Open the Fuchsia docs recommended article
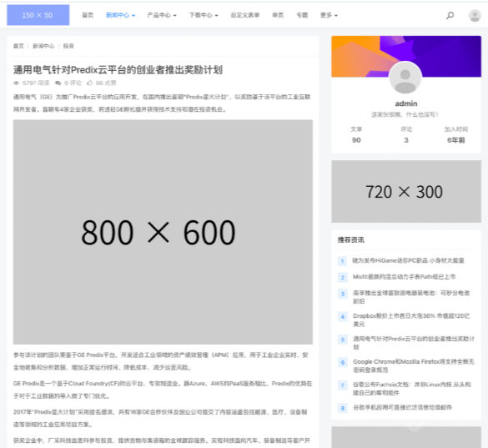The width and height of the screenshot is (488, 448). tap(412, 389)
